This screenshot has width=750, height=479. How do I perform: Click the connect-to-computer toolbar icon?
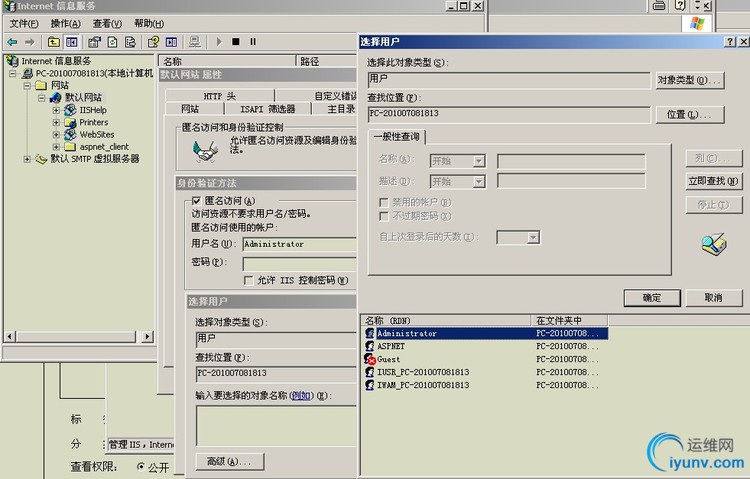coord(195,42)
